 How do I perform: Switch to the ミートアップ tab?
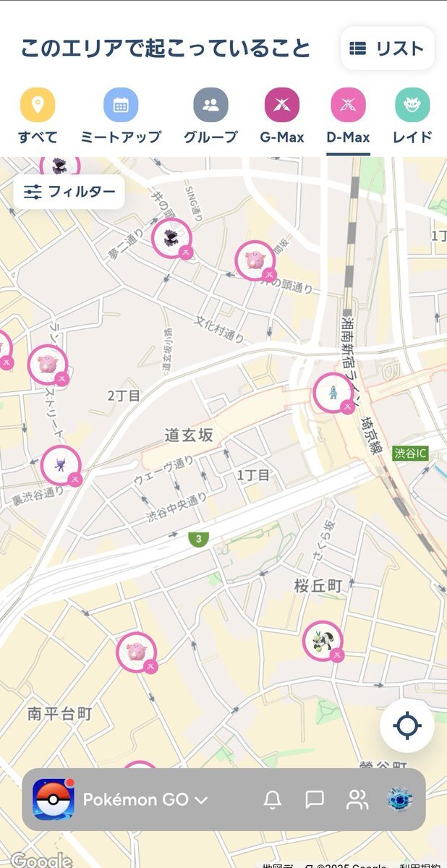click(x=121, y=106)
